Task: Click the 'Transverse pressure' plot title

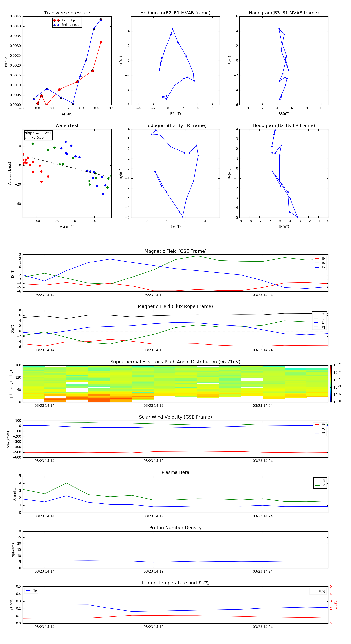Action: (x=67, y=13)
